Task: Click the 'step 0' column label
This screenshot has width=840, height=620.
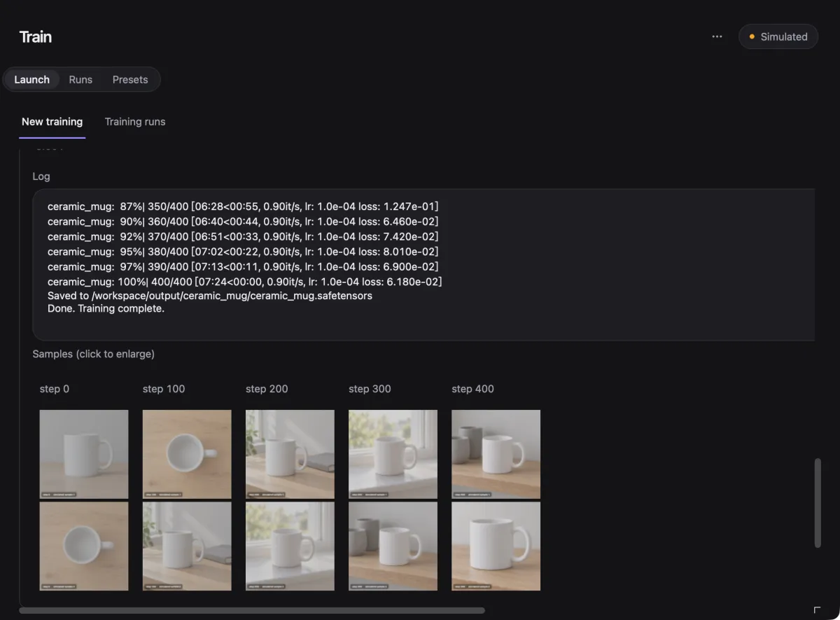Action: [55, 389]
